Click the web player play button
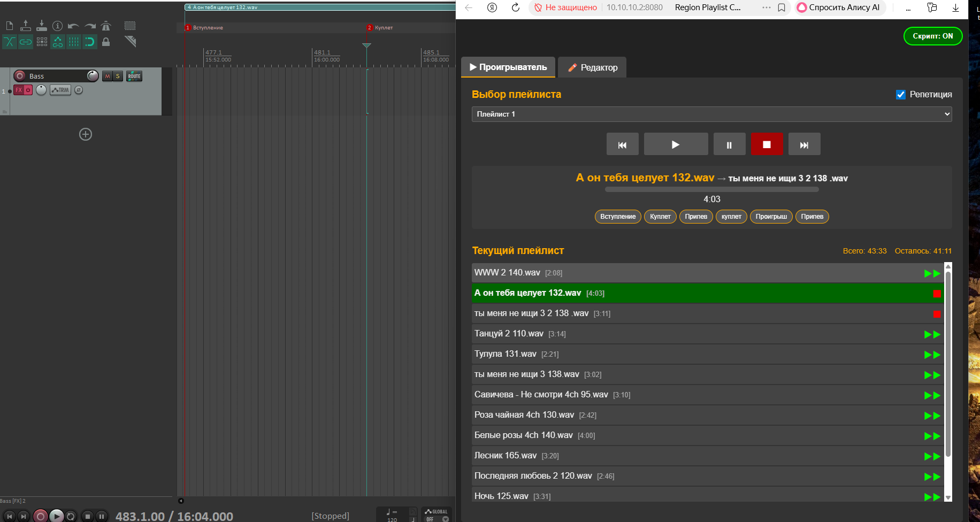Image resolution: width=980 pixels, height=522 pixels. pyautogui.click(x=676, y=144)
